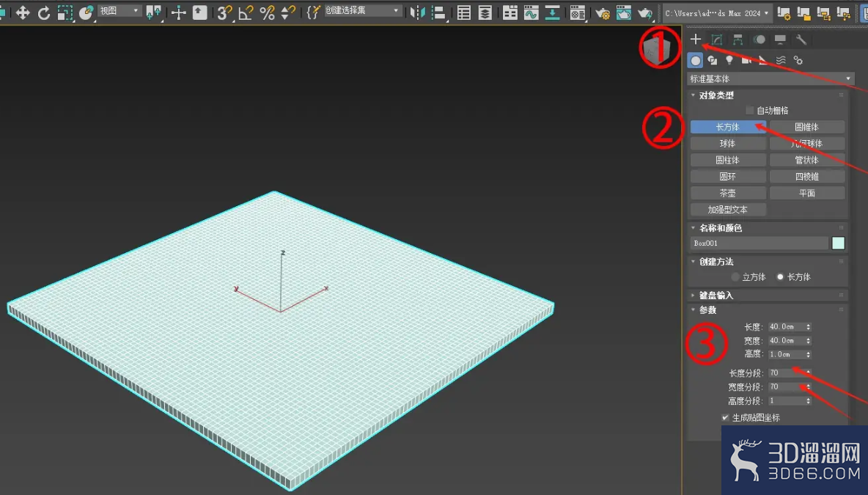Select Shapes category icon

713,60
